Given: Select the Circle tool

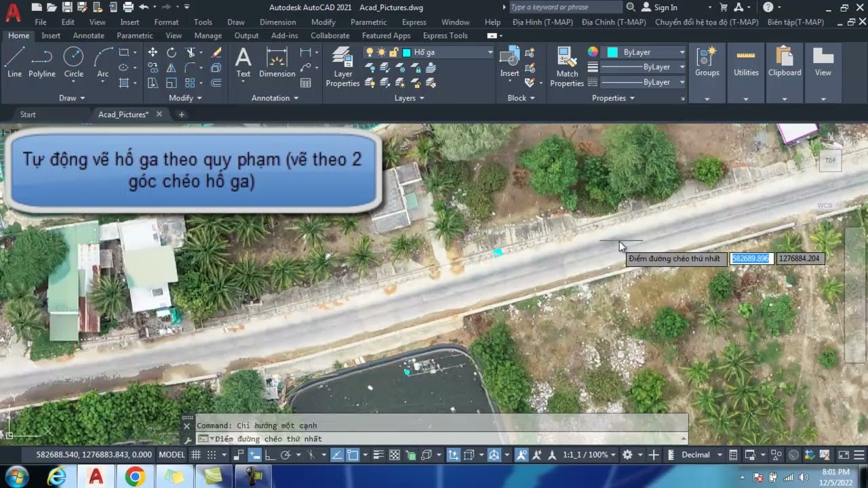Looking at the screenshot, I should tap(73, 62).
